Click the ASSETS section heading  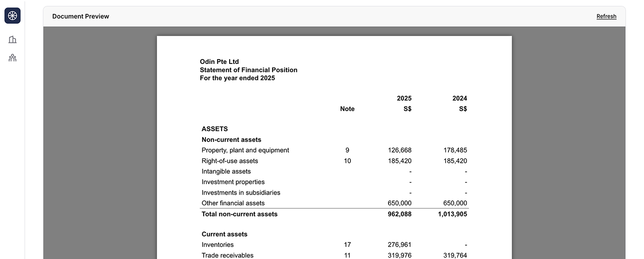214,129
